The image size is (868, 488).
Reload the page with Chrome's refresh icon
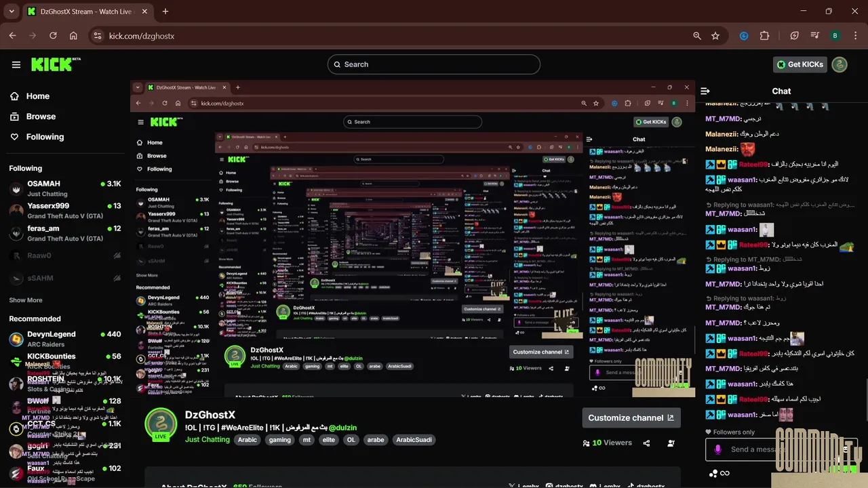53,36
